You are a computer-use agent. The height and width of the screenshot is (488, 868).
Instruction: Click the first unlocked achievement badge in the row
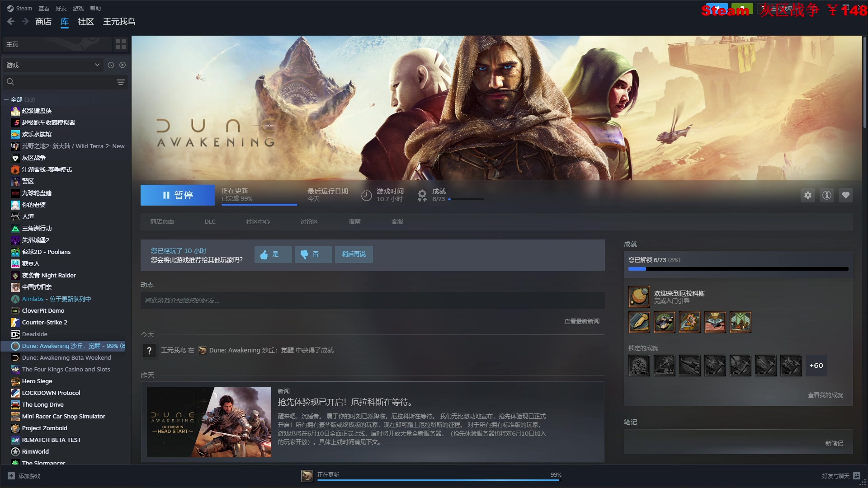(x=639, y=322)
